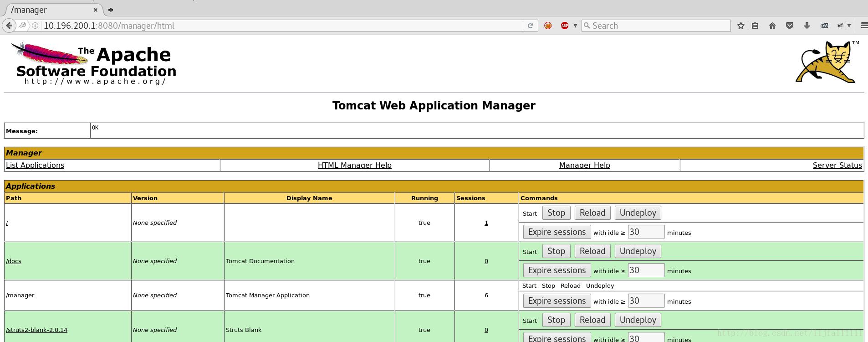Save page to Pocket icon
Screen dimensions: 868x342
tap(790, 26)
